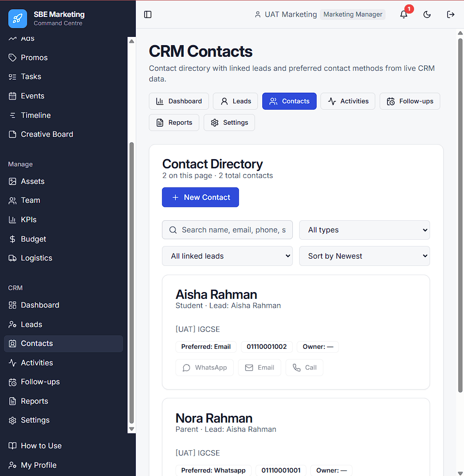
Task: Click phone number 01110001001
Action: point(281,470)
